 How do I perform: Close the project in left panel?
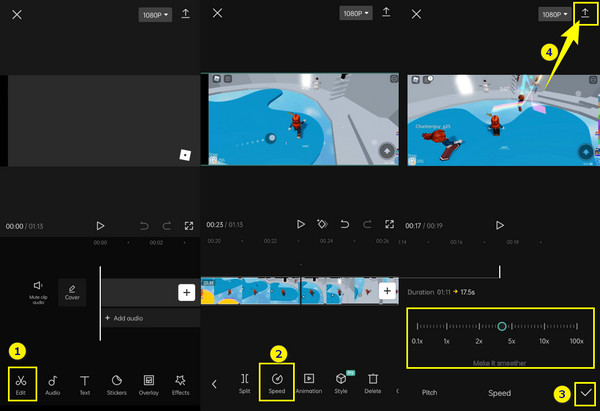click(x=17, y=15)
